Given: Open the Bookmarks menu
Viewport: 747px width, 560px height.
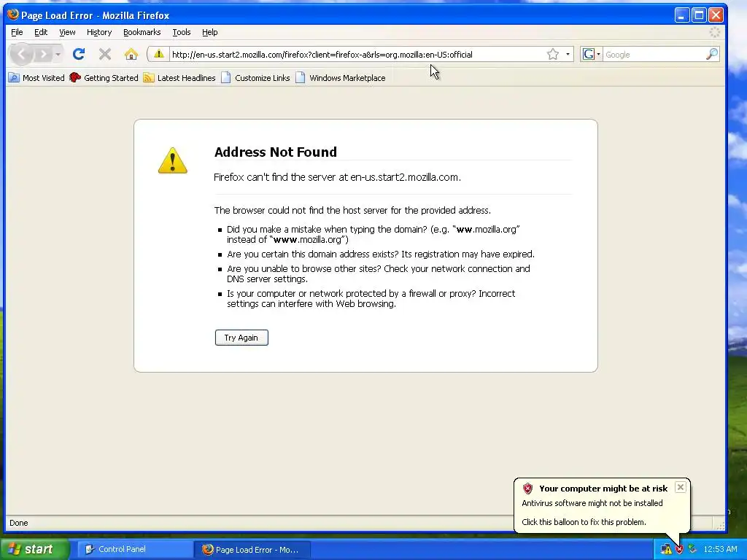Looking at the screenshot, I should [142, 32].
